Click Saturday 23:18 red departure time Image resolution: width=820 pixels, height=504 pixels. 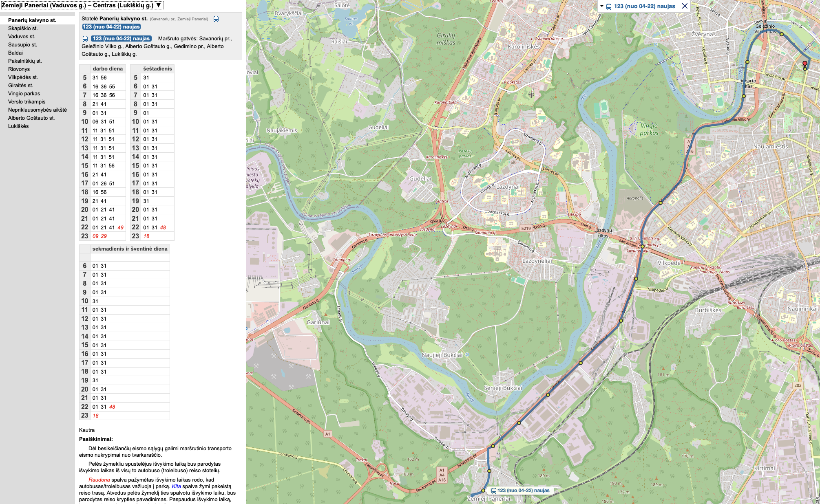click(146, 236)
